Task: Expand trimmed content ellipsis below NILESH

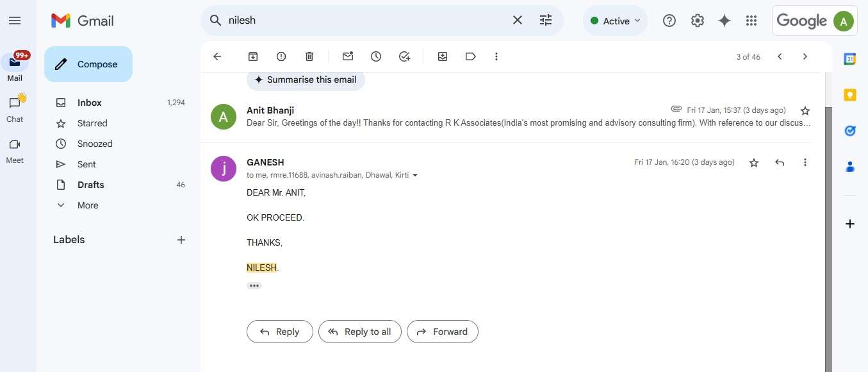Action: pyautogui.click(x=254, y=285)
